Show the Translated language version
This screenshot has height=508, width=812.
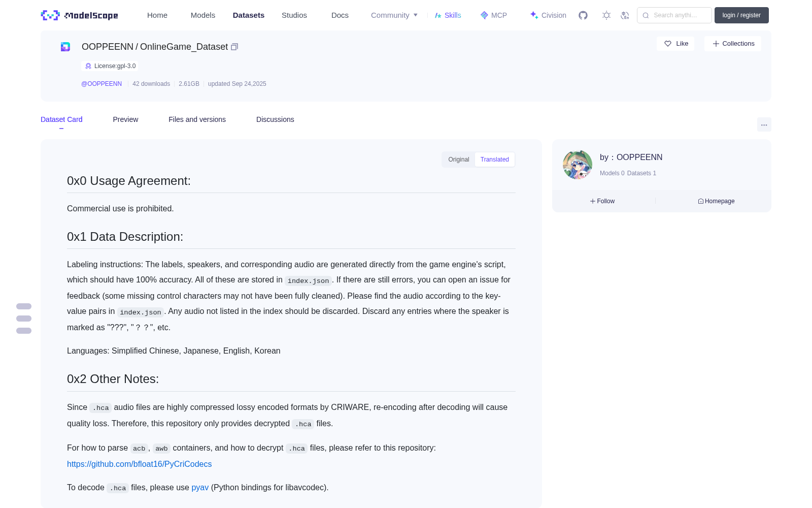[x=495, y=160]
